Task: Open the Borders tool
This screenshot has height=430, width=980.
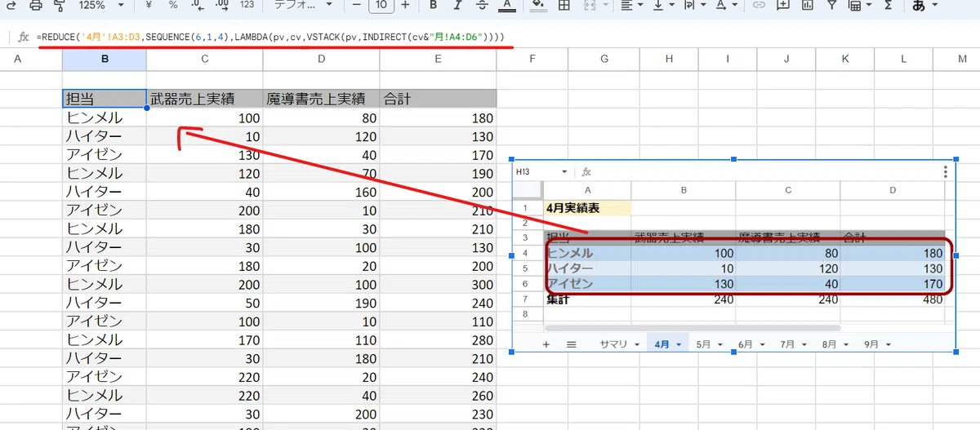Action: [563, 5]
